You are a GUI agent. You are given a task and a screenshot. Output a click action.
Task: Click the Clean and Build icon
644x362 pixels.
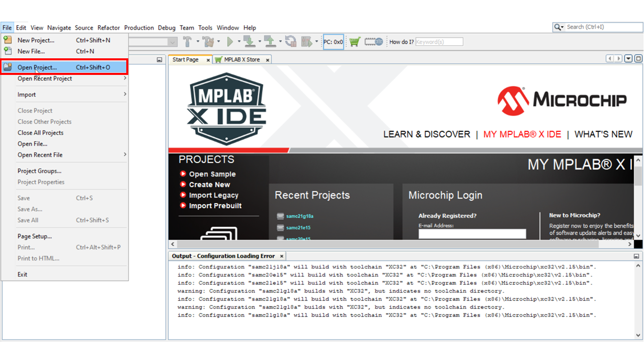click(208, 42)
